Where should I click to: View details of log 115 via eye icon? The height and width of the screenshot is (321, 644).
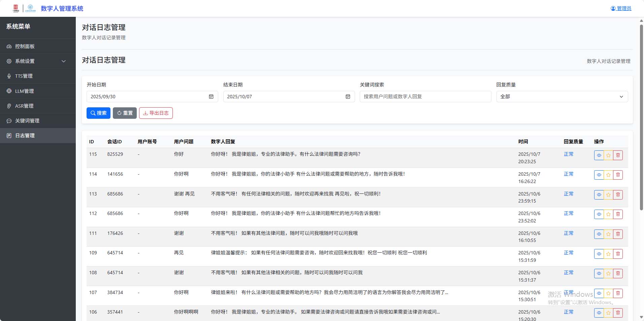[x=599, y=155]
